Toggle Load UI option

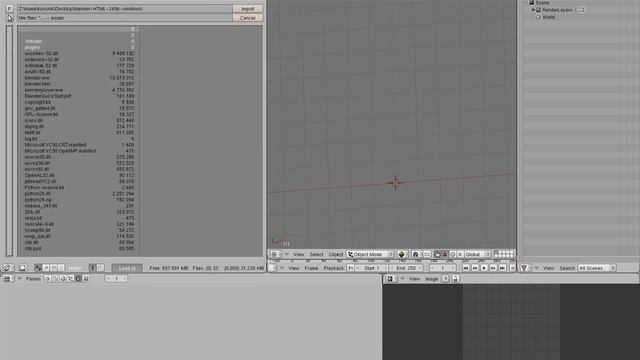[127, 268]
